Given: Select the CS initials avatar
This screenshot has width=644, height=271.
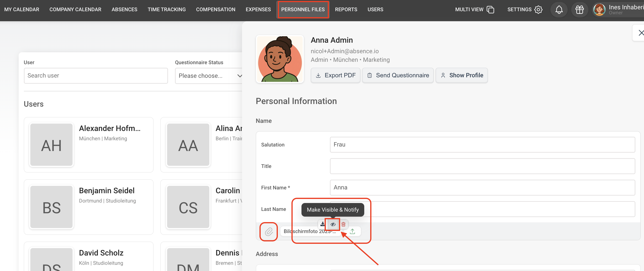Looking at the screenshot, I should [x=188, y=207].
